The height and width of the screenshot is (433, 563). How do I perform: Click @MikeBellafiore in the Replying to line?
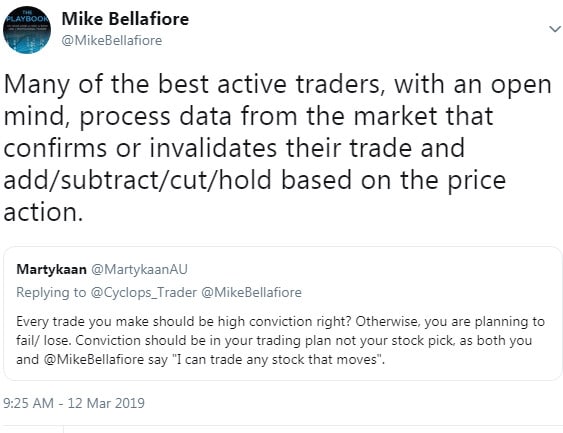pyautogui.click(x=251, y=293)
